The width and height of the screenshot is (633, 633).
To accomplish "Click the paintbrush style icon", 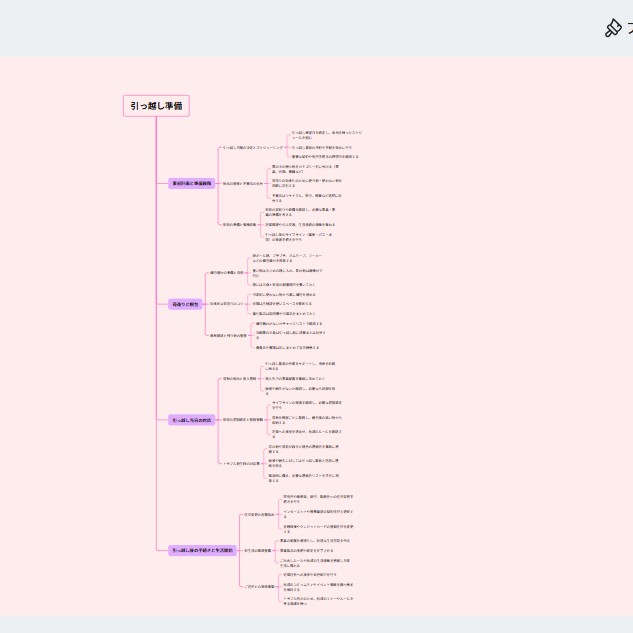I will coord(612,28).
